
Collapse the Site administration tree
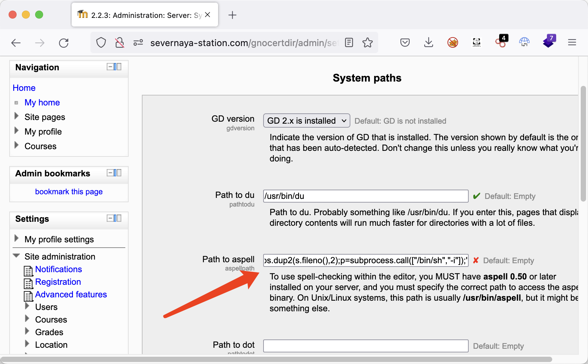pos(16,256)
